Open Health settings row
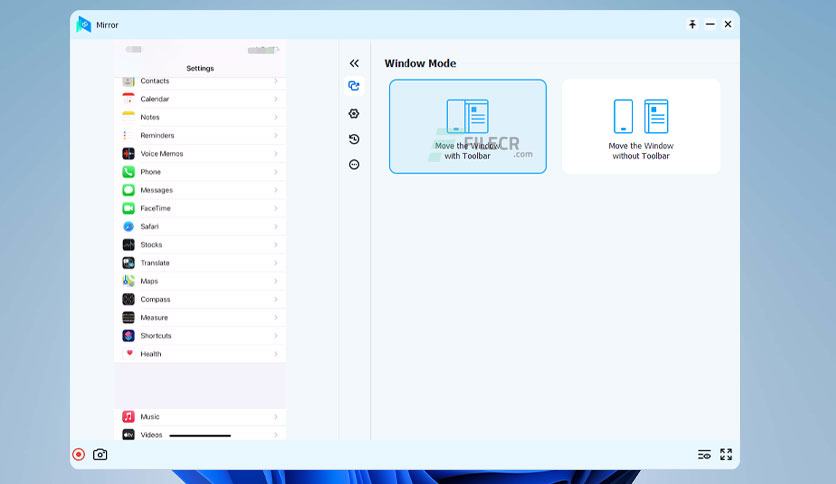This screenshot has width=836, height=484. point(200,354)
